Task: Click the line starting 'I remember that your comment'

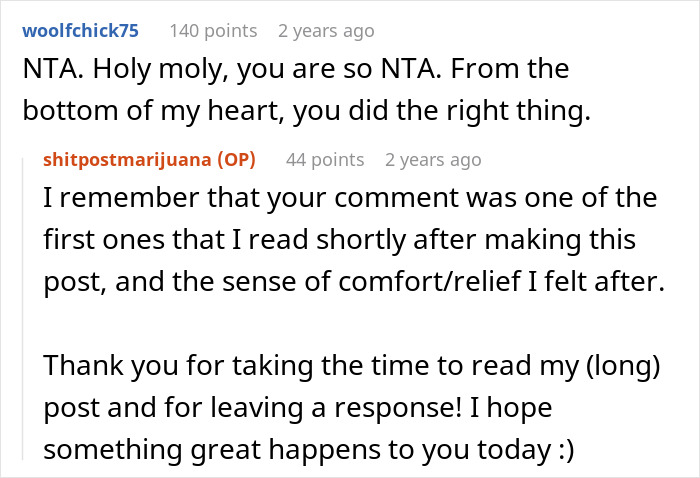Action: (x=348, y=196)
